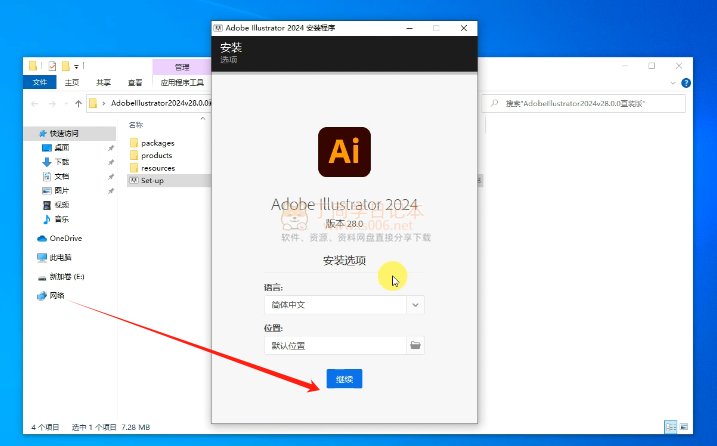Click the quick access star icon
Image resolution: width=717 pixels, height=446 pixels.
pos(43,133)
